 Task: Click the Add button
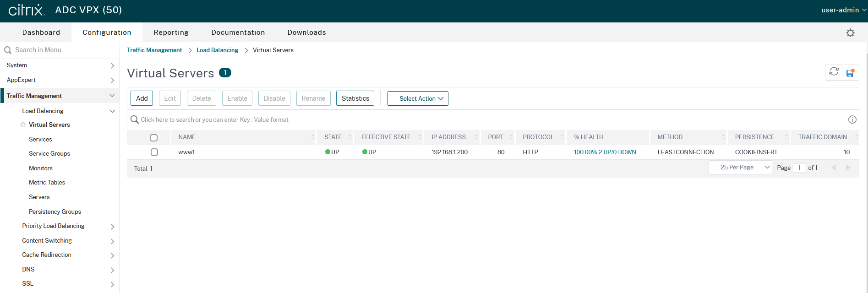[x=142, y=98]
